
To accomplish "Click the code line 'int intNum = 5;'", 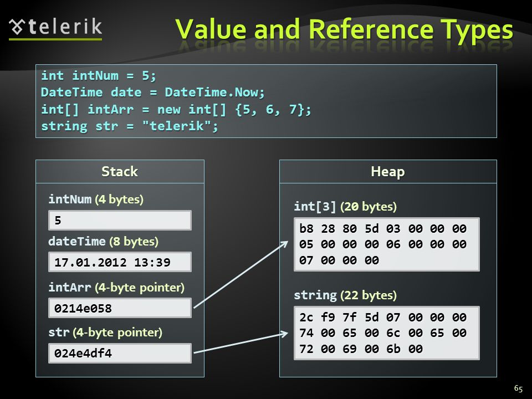I will 99,75.
